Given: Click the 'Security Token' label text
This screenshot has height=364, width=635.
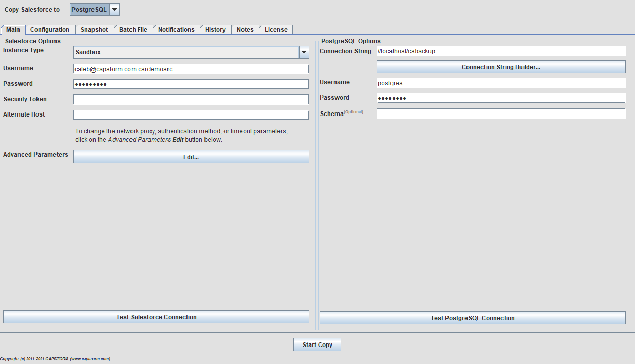Looking at the screenshot, I should [x=25, y=99].
